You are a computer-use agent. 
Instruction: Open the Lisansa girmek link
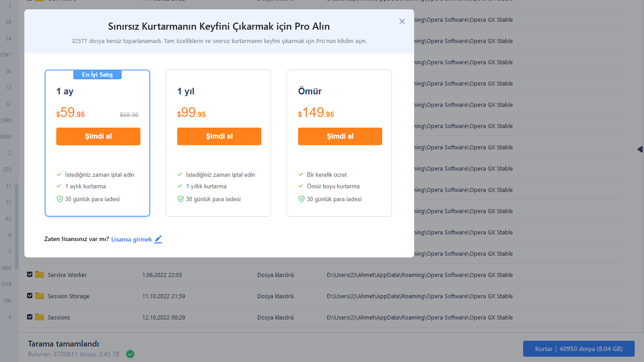[x=132, y=239]
